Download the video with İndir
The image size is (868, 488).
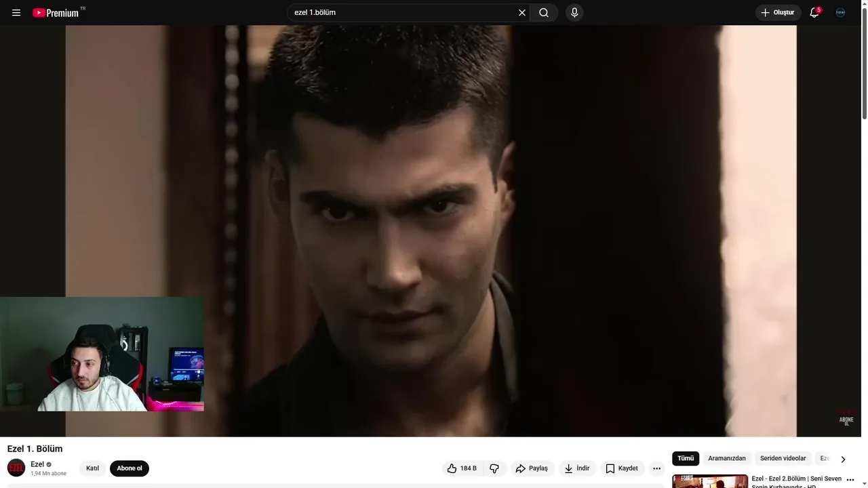pos(577,468)
